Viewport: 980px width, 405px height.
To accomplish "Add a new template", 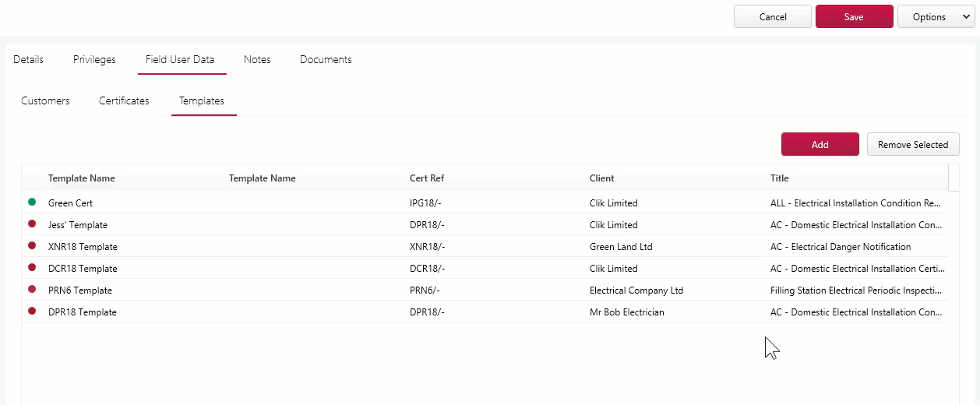I will coord(820,144).
